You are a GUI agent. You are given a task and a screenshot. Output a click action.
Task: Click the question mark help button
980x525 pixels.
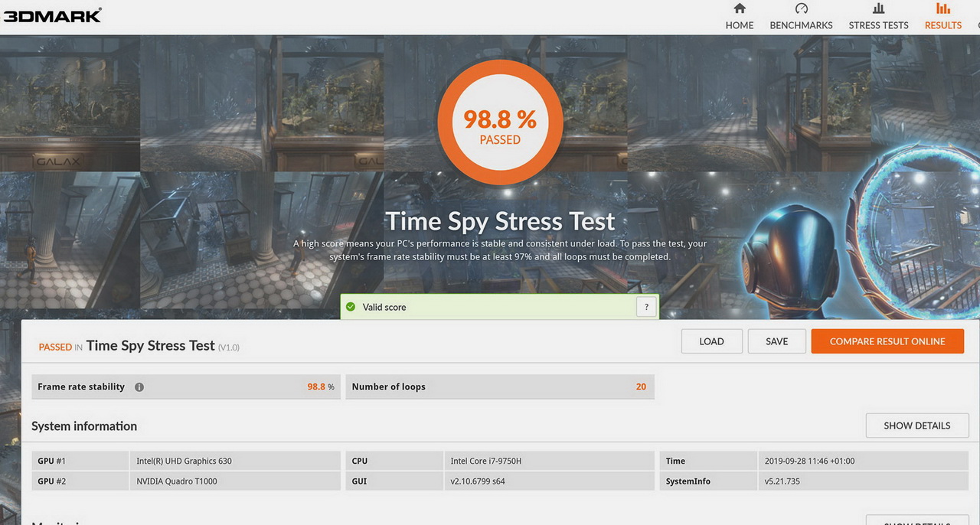click(646, 307)
